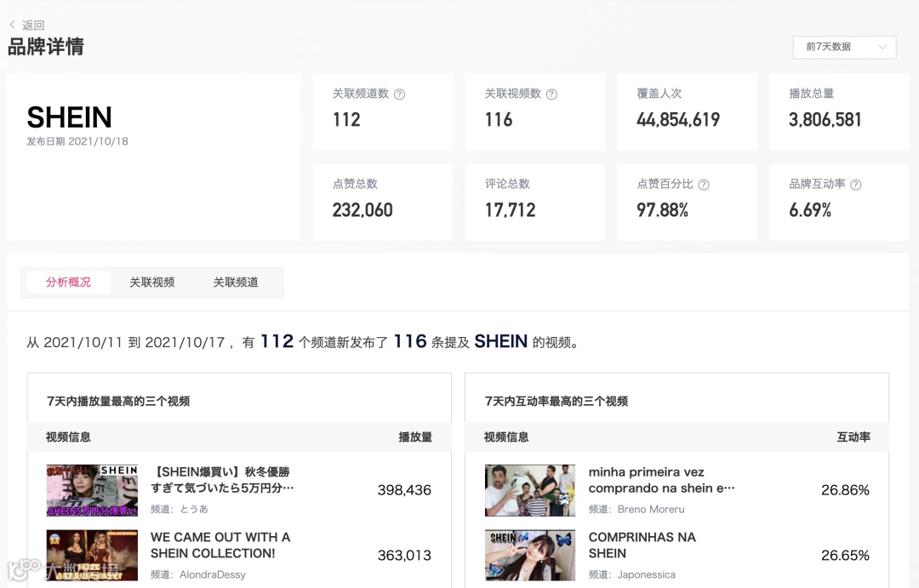Screen dimensions: 919x588
Task: Click the 覆盖人次 value 44,854,619
Action: click(678, 120)
